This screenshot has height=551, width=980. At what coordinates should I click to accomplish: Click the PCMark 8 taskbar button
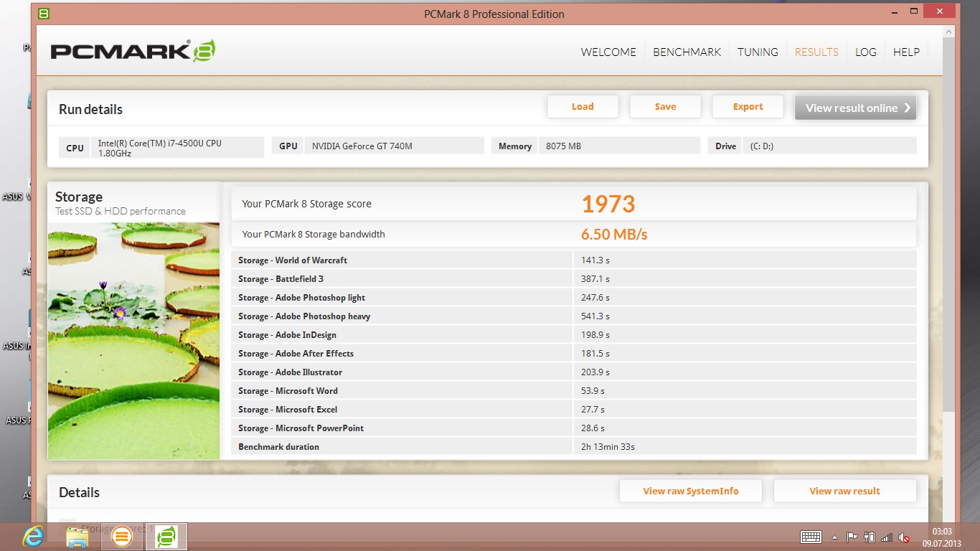[x=166, y=536]
